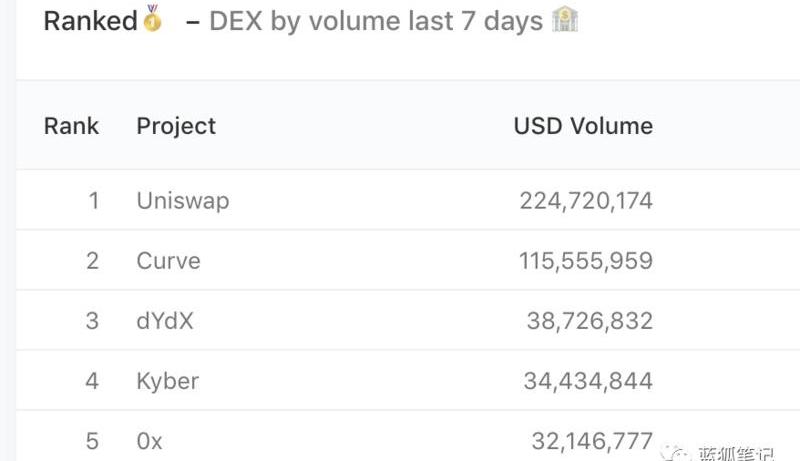Click the gold medal icon beside Ranked
Image resolution: width=800 pixels, height=461 pixels.
click(152, 19)
